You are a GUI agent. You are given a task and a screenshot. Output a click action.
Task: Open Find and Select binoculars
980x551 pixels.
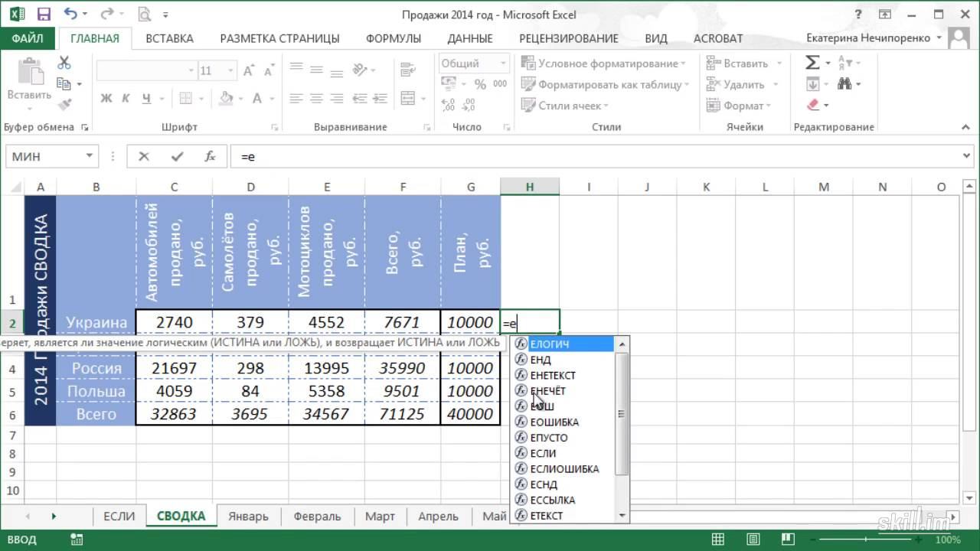pyautogui.click(x=844, y=84)
